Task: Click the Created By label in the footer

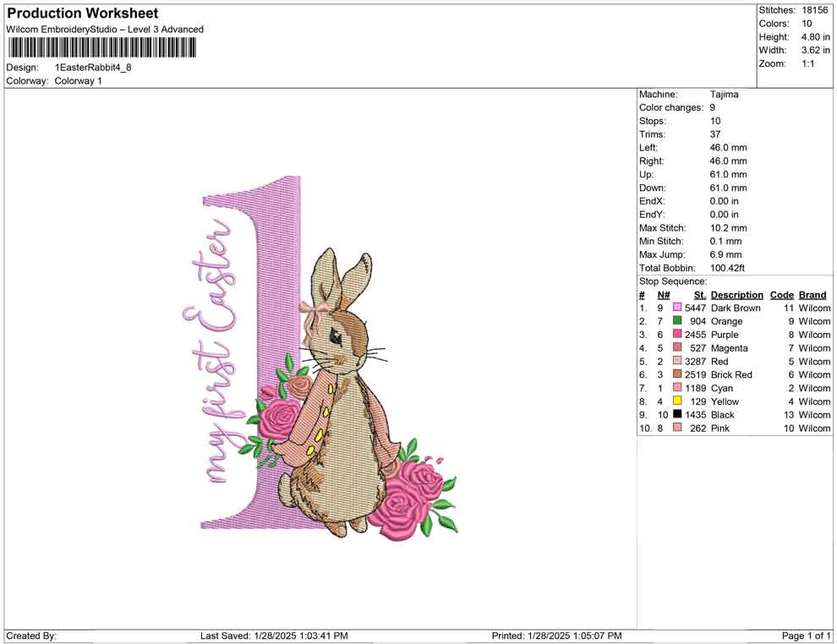Action: (x=31, y=636)
